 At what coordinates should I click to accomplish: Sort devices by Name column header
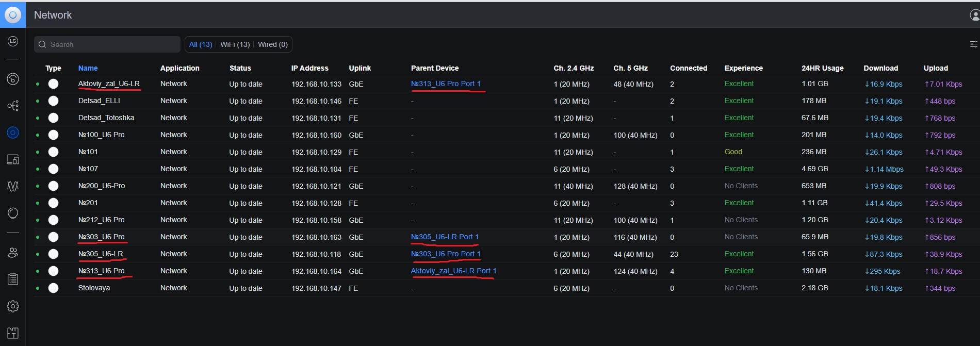click(x=88, y=68)
